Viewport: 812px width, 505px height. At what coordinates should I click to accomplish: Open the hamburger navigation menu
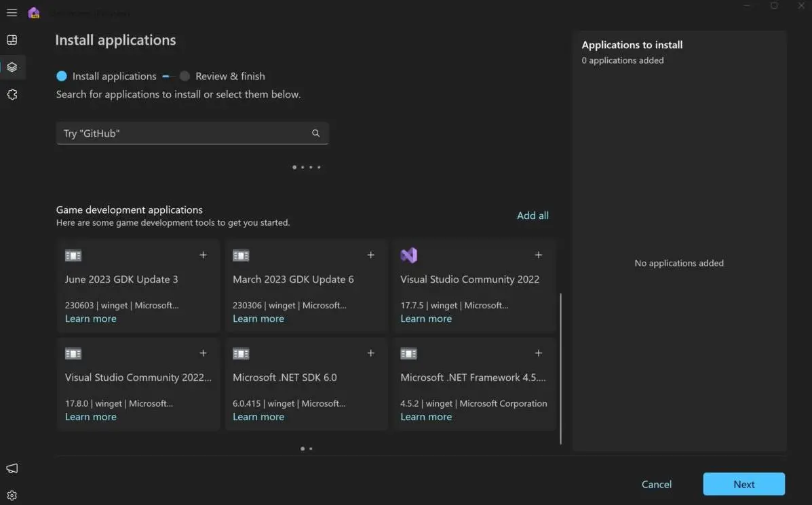[12, 13]
